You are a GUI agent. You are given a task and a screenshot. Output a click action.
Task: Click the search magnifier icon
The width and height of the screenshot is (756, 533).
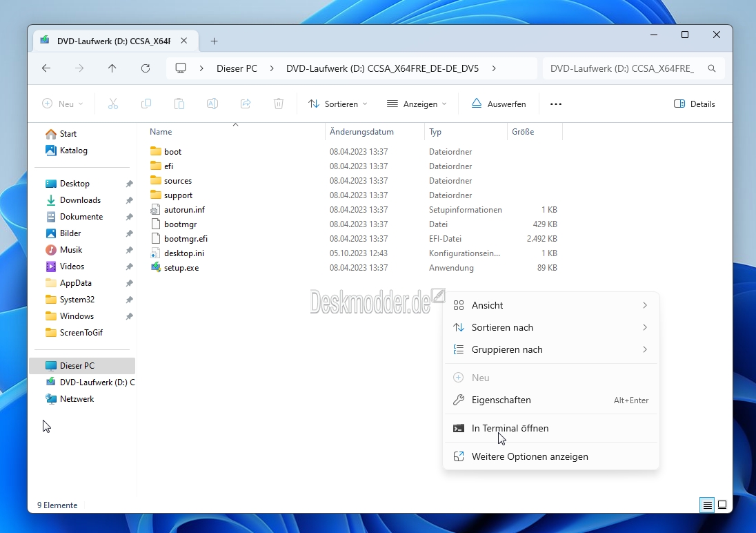712,68
